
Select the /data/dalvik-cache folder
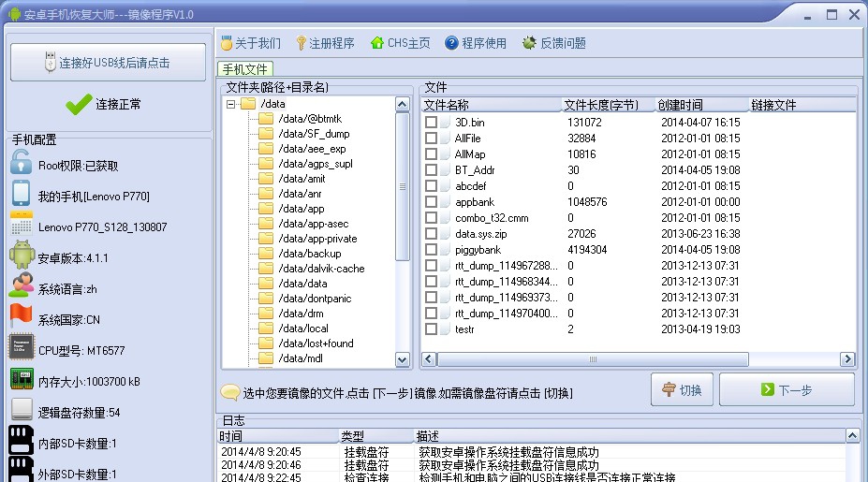coord(321,269)
